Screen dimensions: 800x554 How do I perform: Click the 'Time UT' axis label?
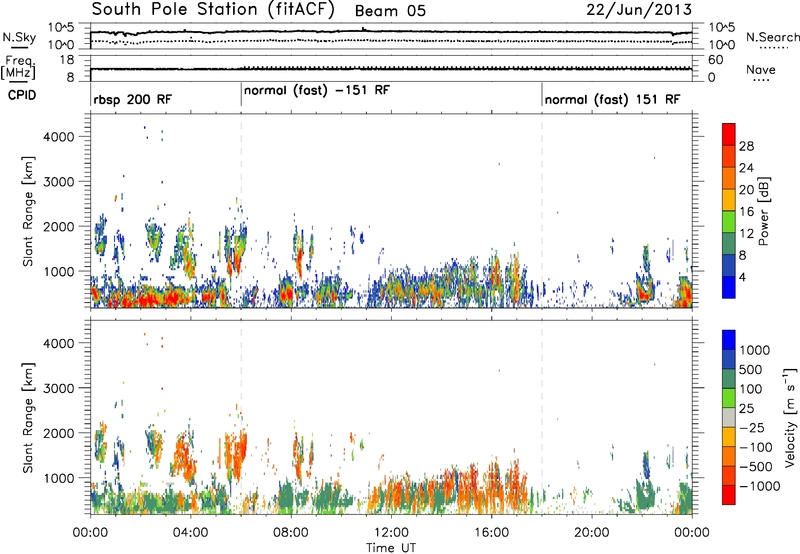point(391,547)
